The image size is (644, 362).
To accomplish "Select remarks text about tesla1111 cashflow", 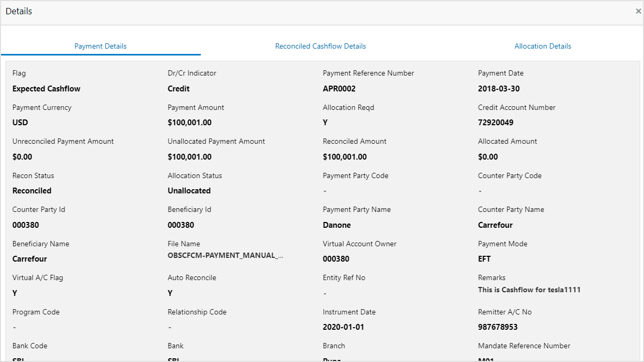I will (x=529, y=290).
